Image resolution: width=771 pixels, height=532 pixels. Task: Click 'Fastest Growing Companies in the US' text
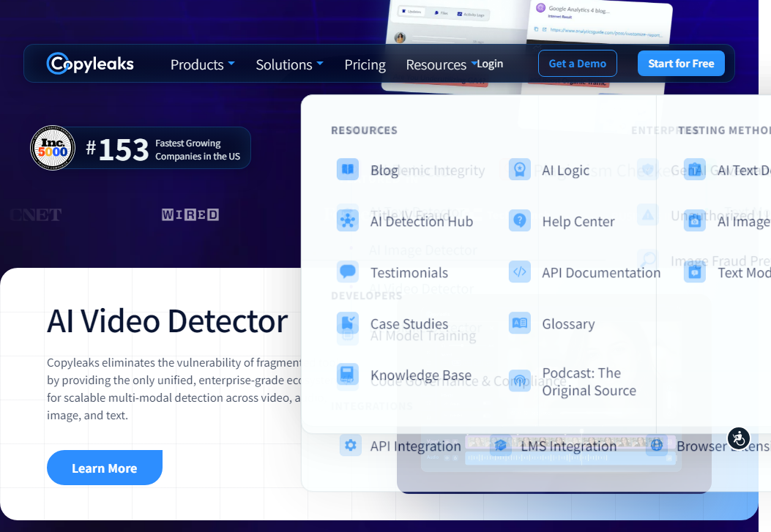(198, 149)
